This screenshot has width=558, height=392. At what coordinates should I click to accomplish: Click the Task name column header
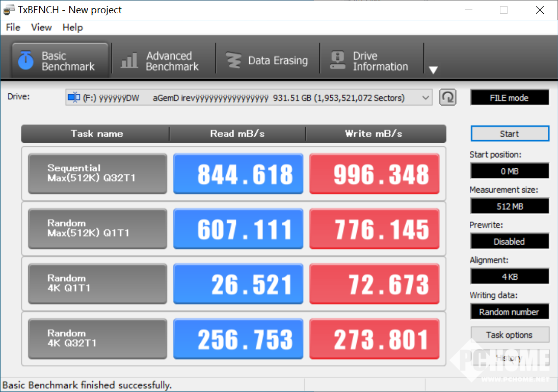point(96,134)
